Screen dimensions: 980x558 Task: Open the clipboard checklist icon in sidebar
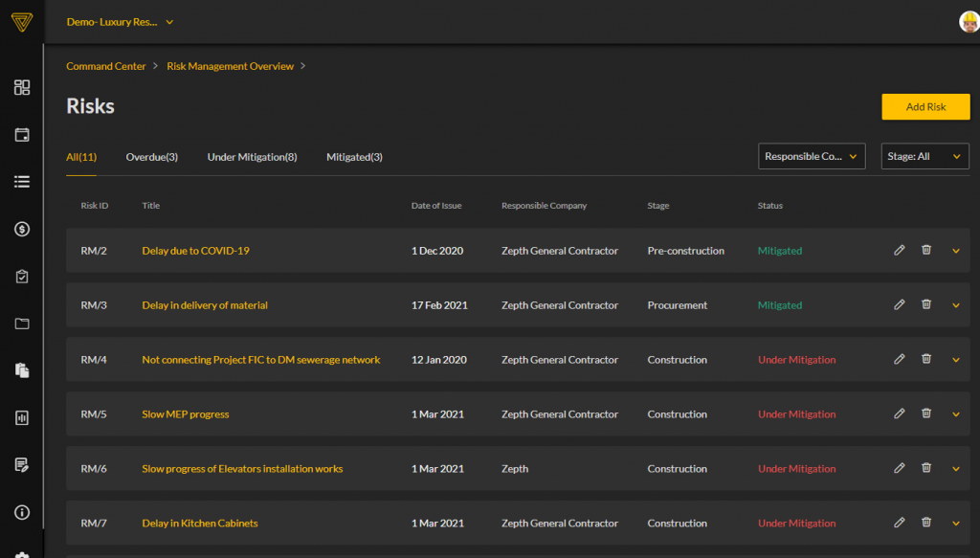tap(22, 277)
